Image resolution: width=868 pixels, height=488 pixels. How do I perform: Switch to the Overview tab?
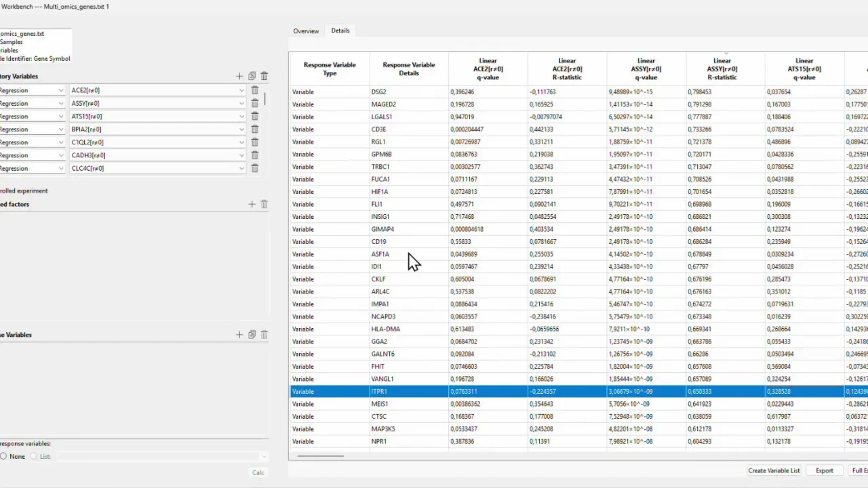(306, 30)
